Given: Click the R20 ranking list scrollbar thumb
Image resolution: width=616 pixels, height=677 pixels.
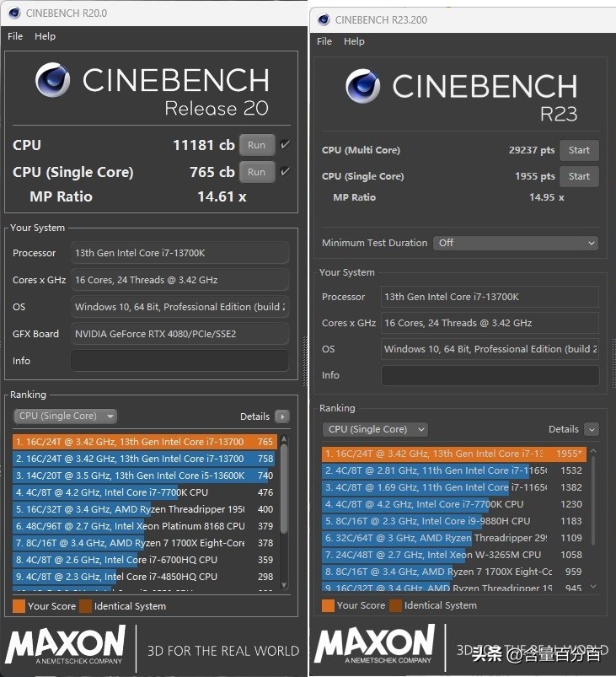Looking at the screenshot, I should coord(284,488).
